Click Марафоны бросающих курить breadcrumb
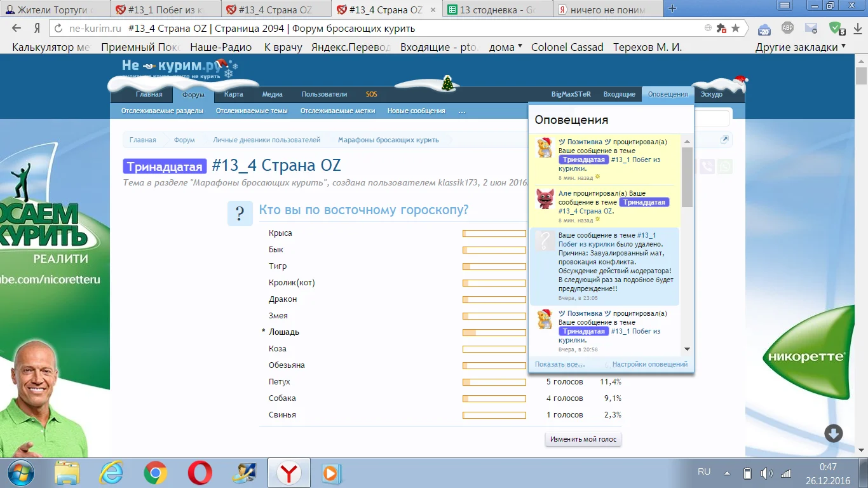The image size is (868, 488). click(x=388, y=140)
